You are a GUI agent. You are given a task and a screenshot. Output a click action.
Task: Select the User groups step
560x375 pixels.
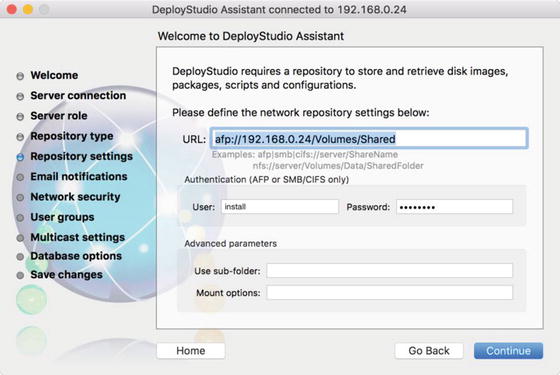[62, 217]
